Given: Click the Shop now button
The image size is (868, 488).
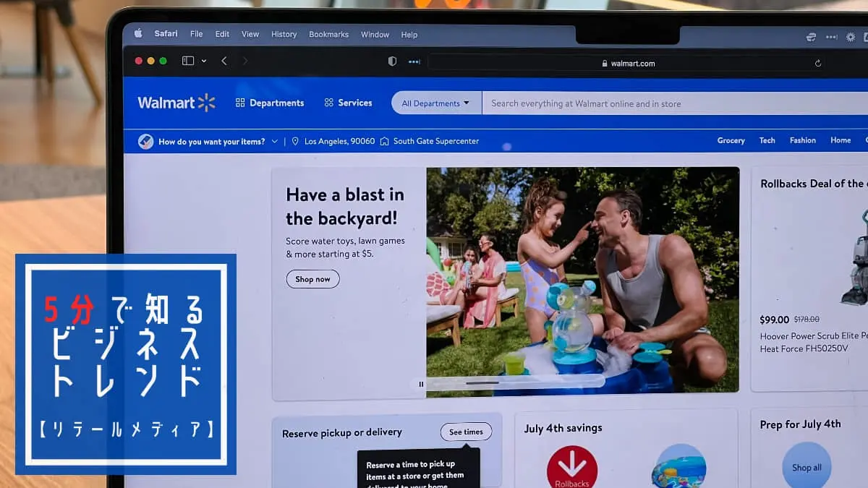Looking at the screenshot, I should [312, 279].
